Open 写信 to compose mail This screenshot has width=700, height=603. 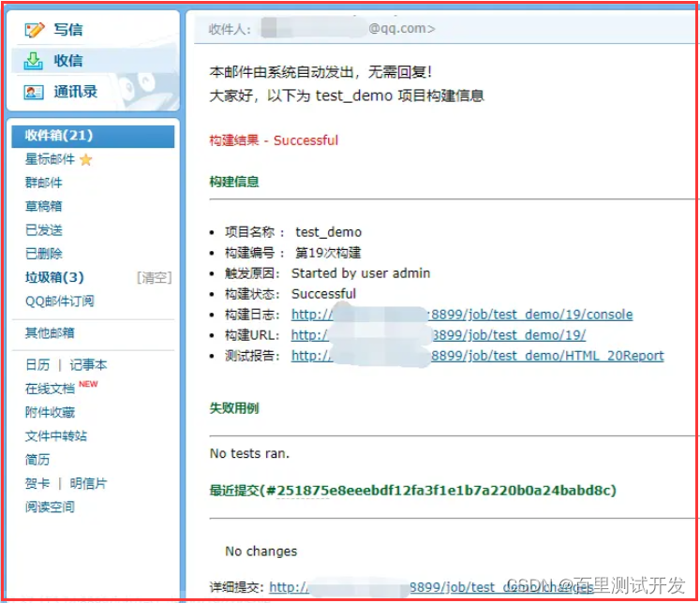coord(67,30)
